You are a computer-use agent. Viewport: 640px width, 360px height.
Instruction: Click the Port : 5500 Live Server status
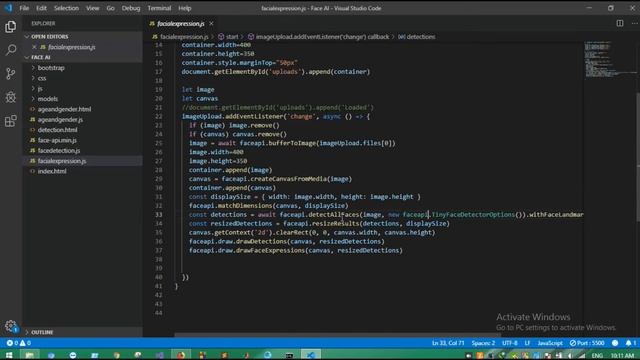pyautogui.click(x=587, y=343)
